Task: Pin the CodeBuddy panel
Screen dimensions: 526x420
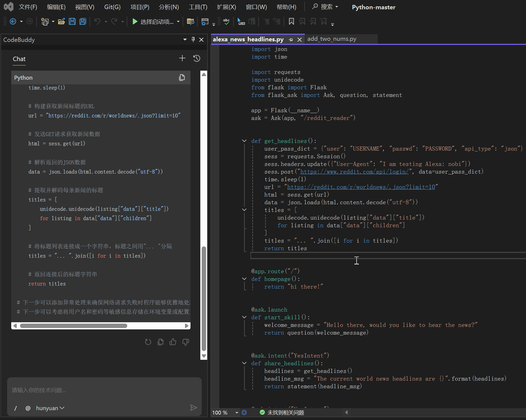Action: (x=193, y=39)
